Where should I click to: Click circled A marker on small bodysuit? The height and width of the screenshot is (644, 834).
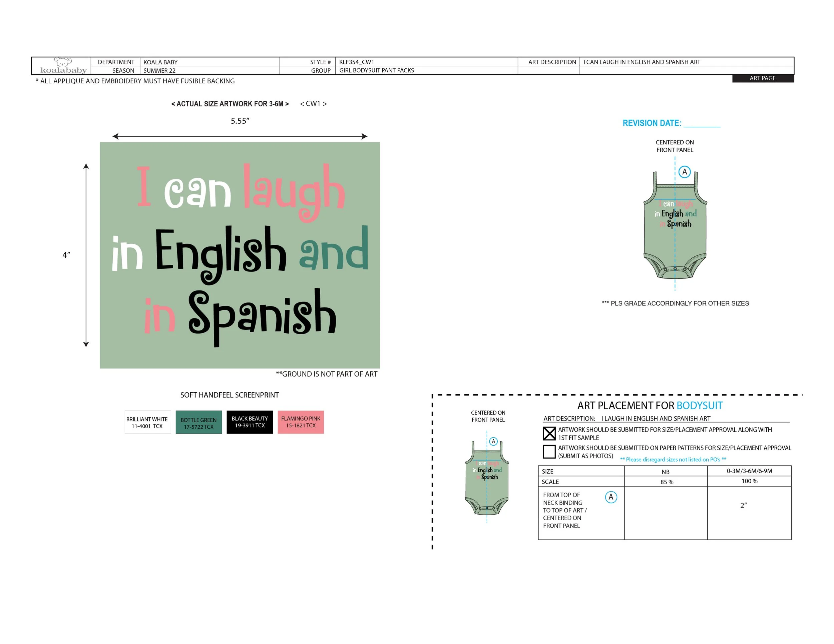[x=493, y=441]
